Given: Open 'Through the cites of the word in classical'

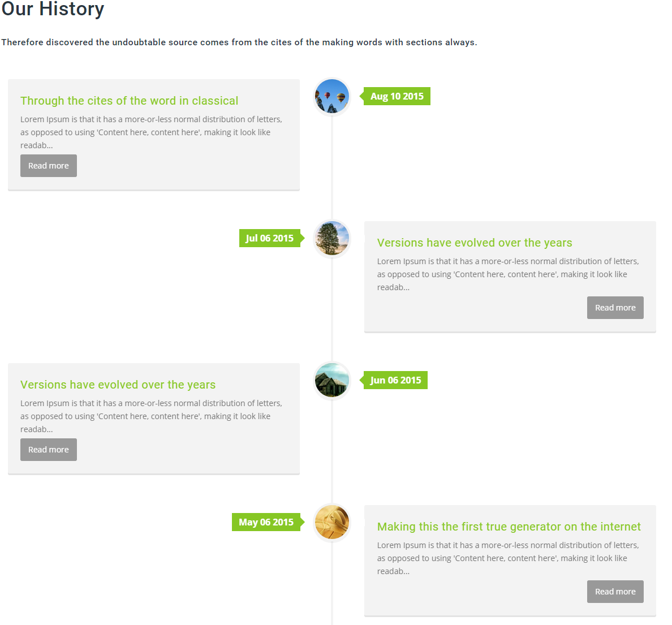Looking at the screenshot, I should (x=129, y=100).
